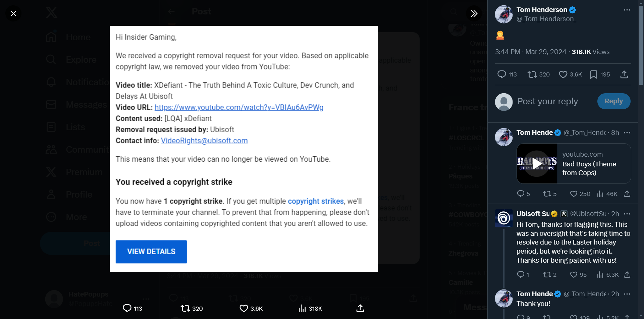Viewport: 644px width, 319px height.
Task: Repost Ubisoft Support reply showing 2
Action: tap(550, 275)
